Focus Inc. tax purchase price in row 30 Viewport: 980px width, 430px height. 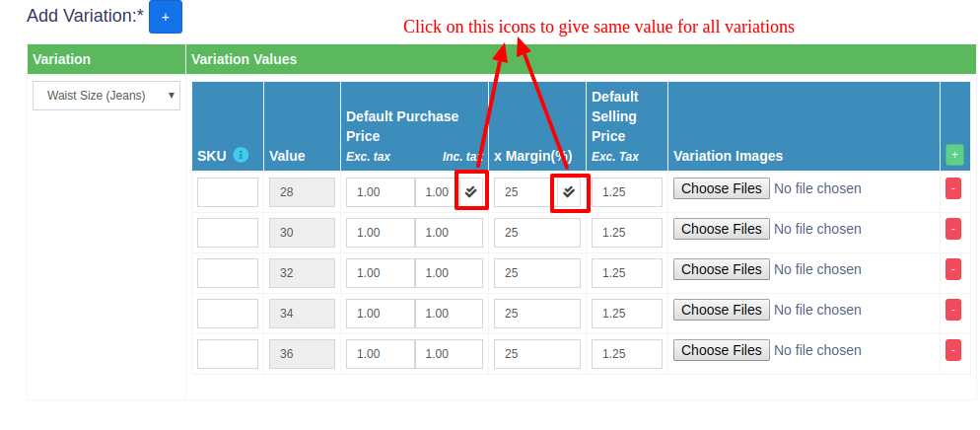[x=449, y=233]
